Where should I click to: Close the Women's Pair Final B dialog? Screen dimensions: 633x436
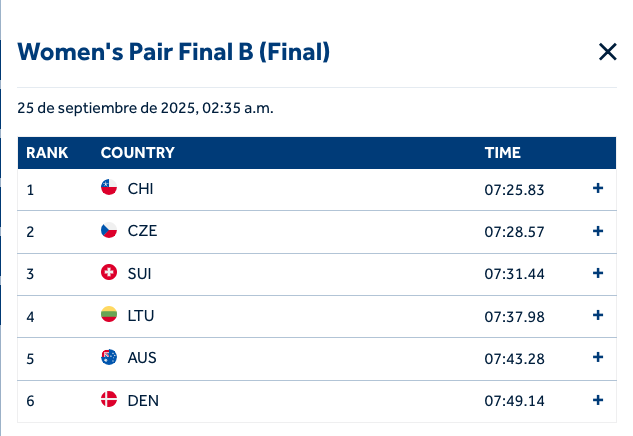pyautogui.click(x=607, y=52)
